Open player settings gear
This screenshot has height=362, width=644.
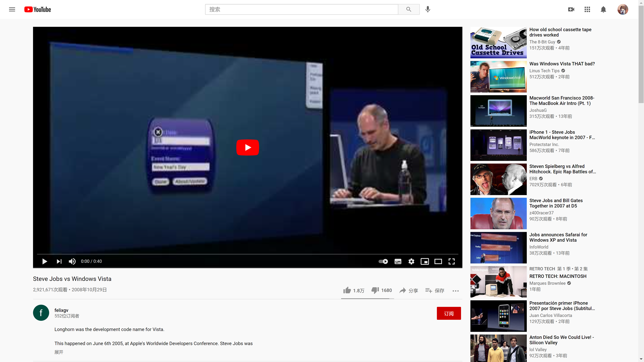(411, 261)
